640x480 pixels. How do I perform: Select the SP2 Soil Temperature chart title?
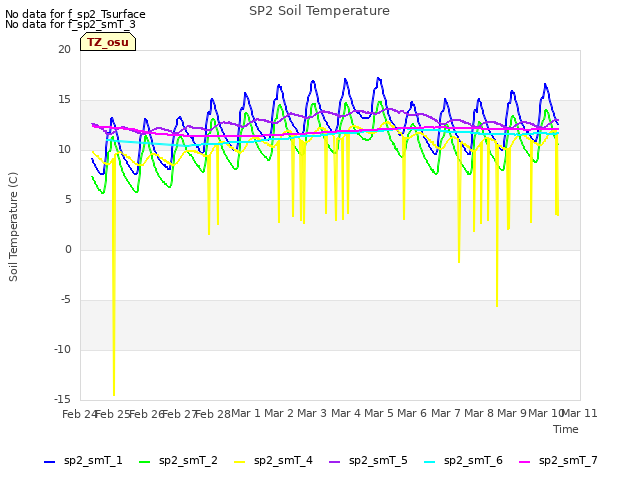[320, 11]
